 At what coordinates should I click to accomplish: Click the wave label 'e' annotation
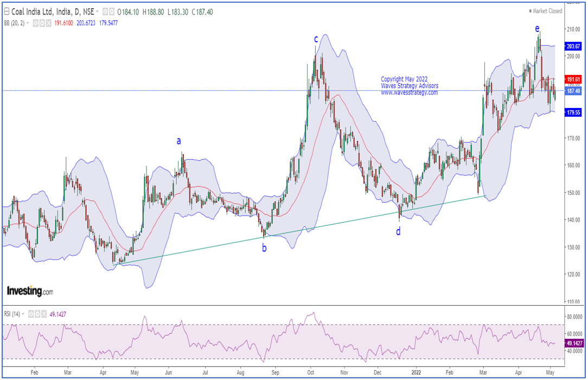click(538, 29)
